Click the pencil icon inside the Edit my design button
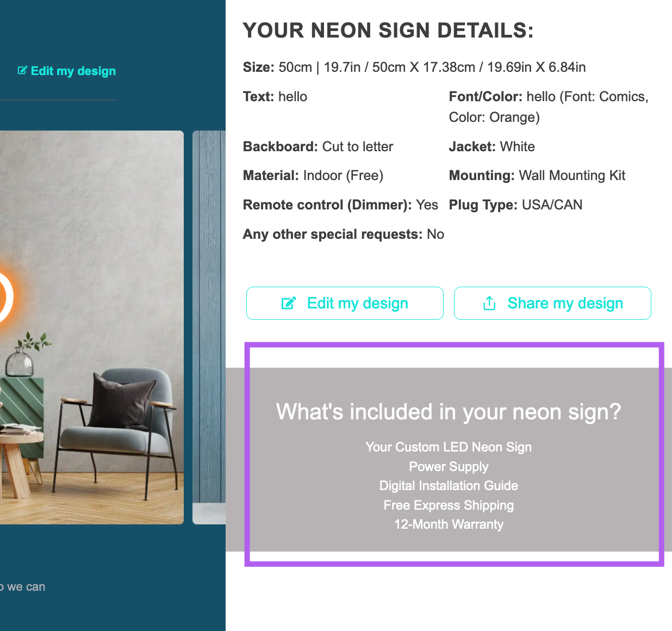672x631 pixels. (289, 303)
